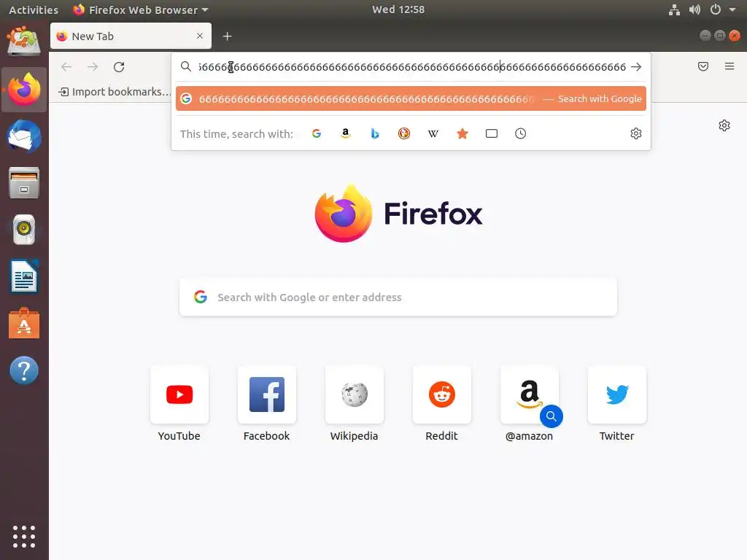The image size is (747, 560).
Task: Open Ubuntu Software from dock
Action: (x=24, y=323)
